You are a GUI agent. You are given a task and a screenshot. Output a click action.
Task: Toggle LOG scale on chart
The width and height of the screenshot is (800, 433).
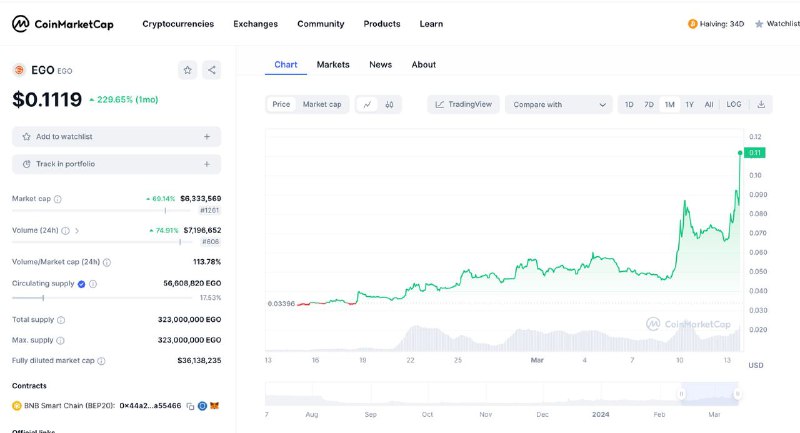pyautogui.click(x=734, y=105)
